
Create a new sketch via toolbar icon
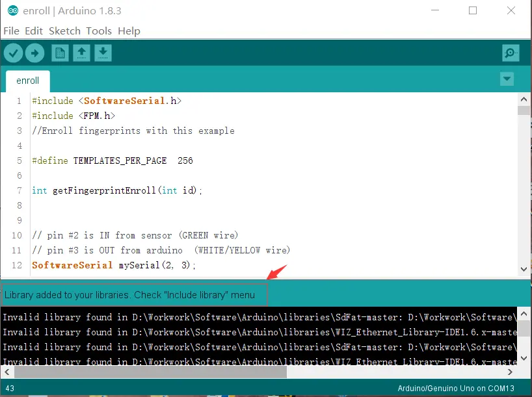point(60,53)
